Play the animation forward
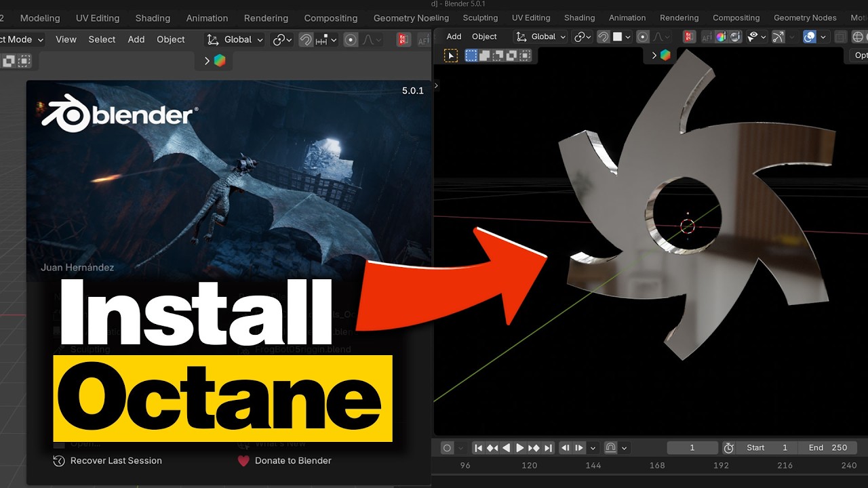Viewport: 868px width, 488px height. (520, 448)
